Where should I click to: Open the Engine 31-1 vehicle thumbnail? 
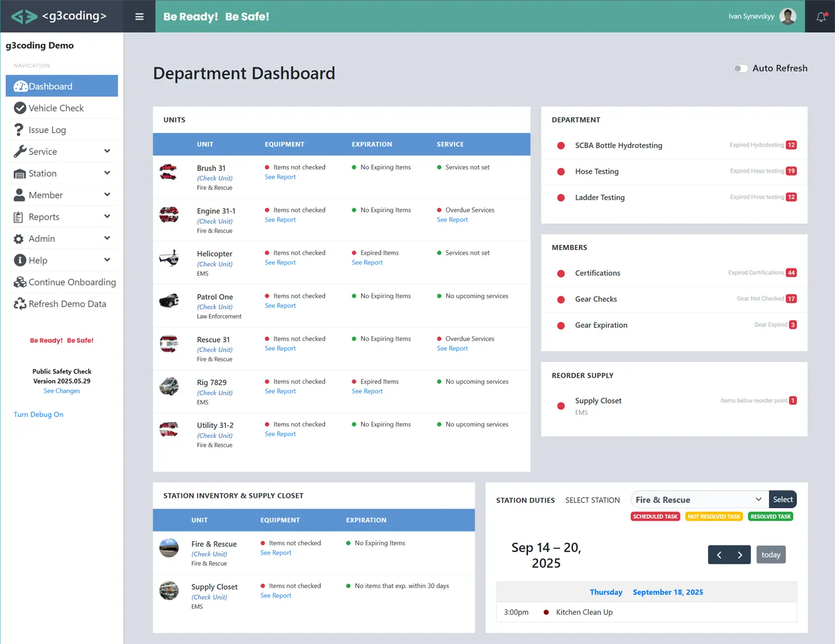pos(169,214)
